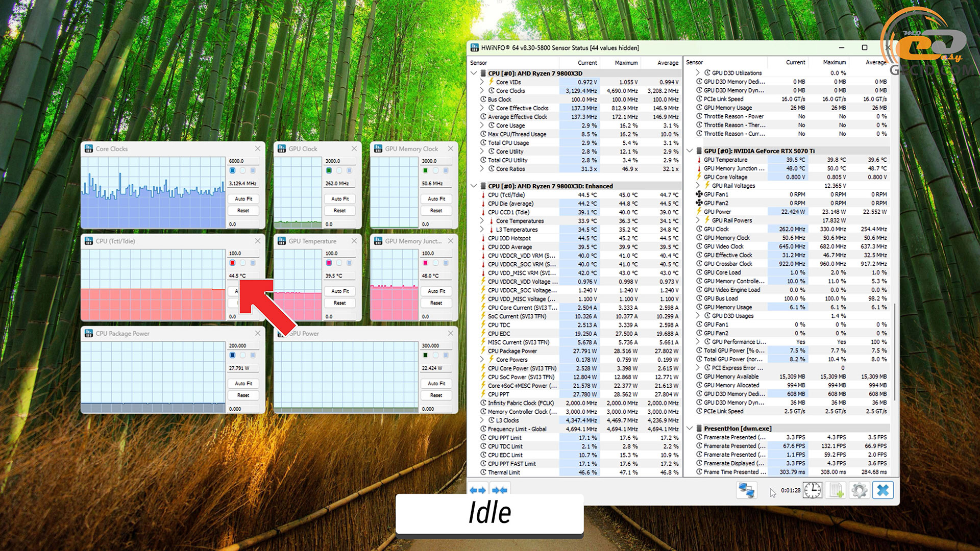980x551 pixels.
Task: Click the expand columns arrows button
Action: (478, 490)
